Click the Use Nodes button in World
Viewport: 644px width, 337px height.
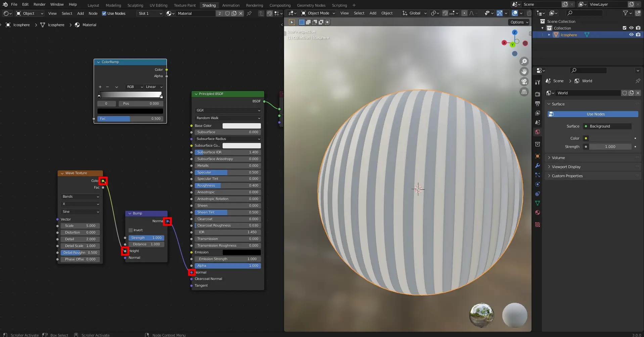click(x=595, y=114)
